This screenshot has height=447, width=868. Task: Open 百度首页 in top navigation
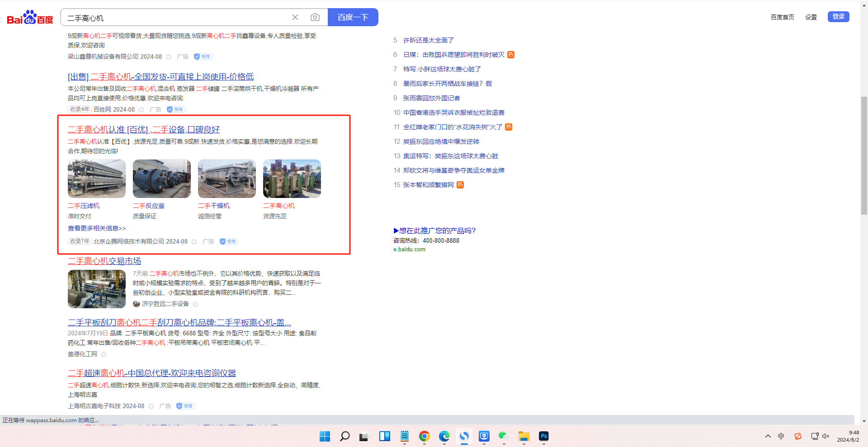coord(782,17)
